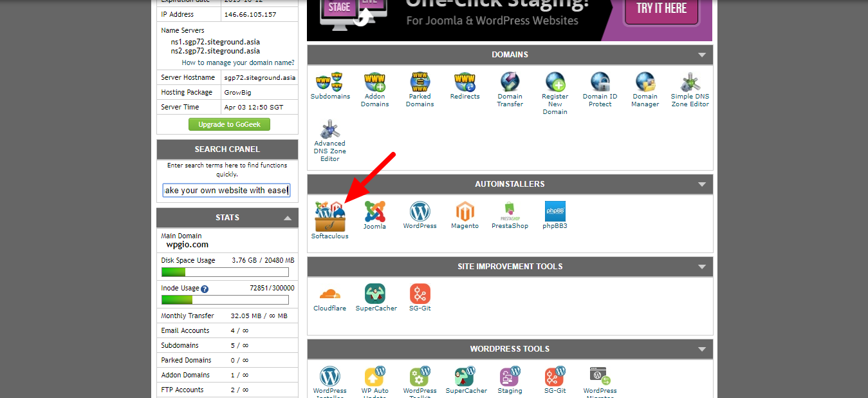Image resolution: width=868 pixels, height=398 pixels.
Task: Open SuperCacher in Site Improvement Tools
Action: [375, 294]
